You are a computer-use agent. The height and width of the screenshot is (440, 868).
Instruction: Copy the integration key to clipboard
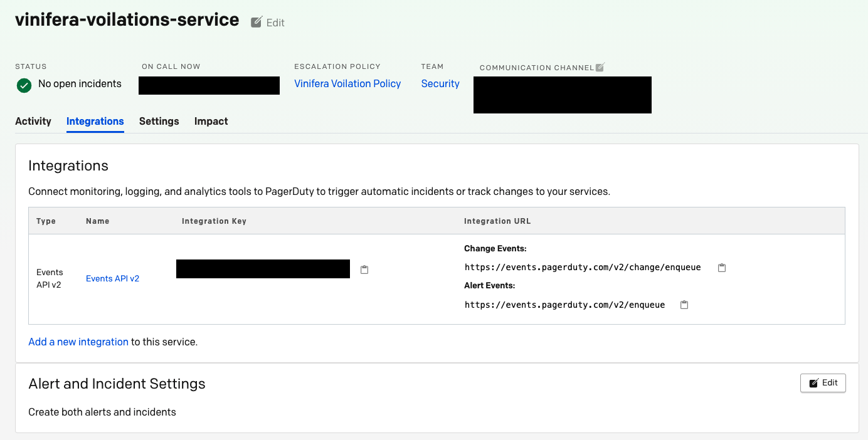pyautogui.click(x=364, y=270)
